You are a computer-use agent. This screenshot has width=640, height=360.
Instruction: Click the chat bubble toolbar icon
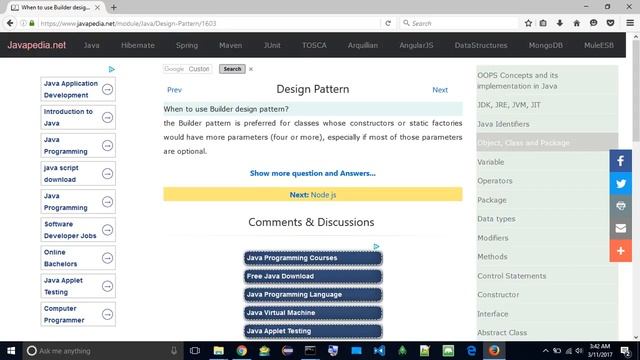(593, 23)
